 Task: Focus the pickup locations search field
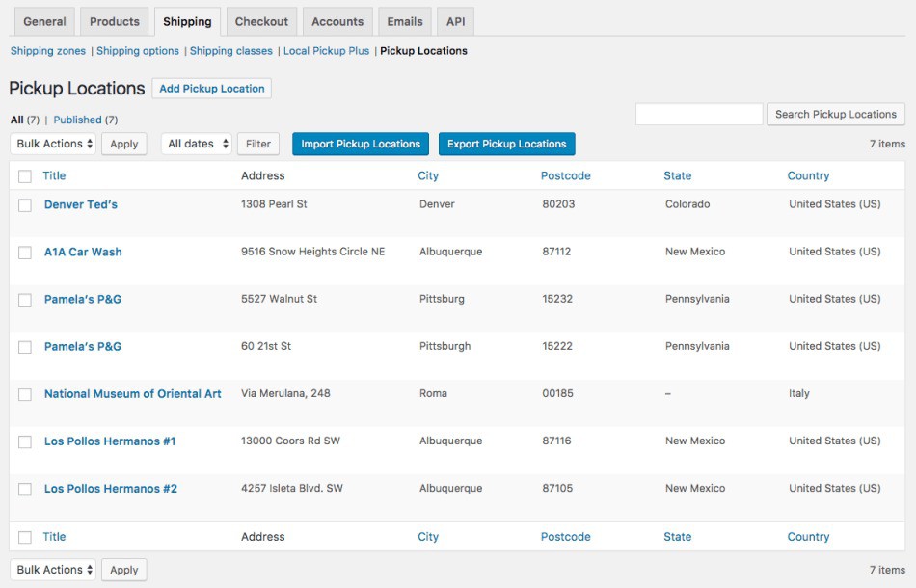tap(698, 114)
